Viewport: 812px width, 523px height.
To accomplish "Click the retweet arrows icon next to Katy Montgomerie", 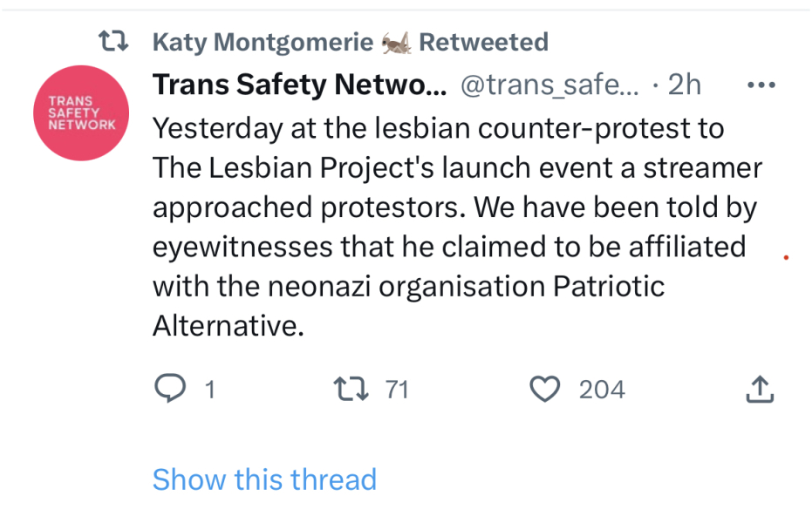I will click(x=113, y=40).
